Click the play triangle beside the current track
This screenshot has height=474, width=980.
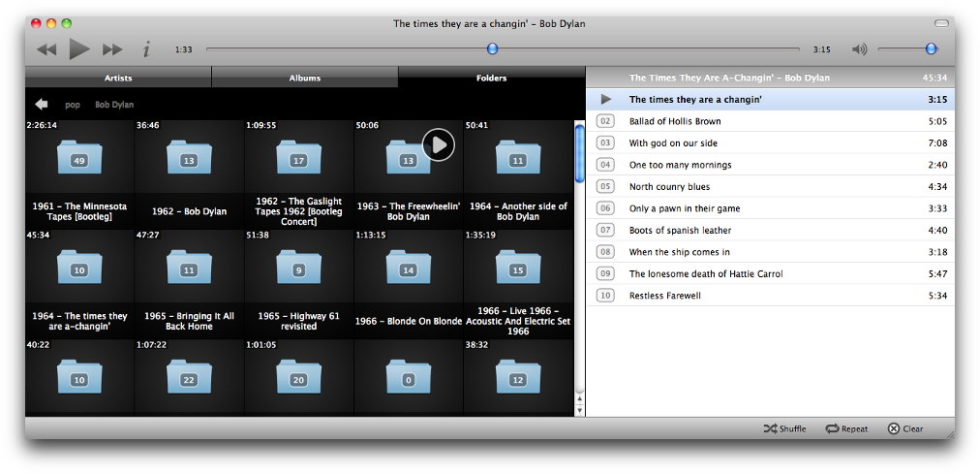(x=605, y=100)
